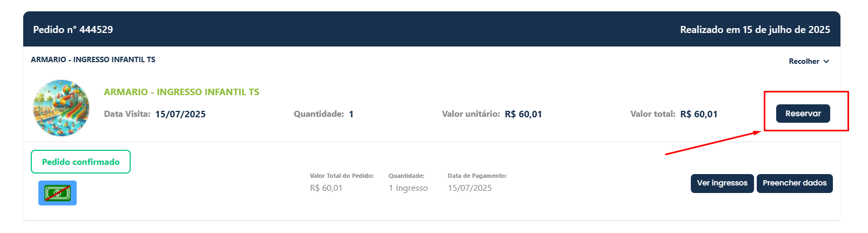This screenshot has height=233, width=868.
Task: Click the Valor unitário R$ 60,01 amount
Action: pyautogui.click(x=523, y=114)
